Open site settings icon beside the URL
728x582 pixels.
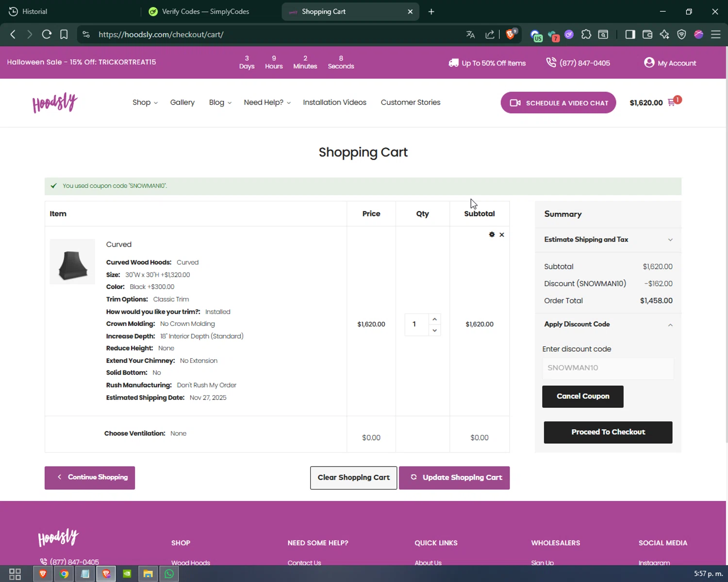coord(86,34)
